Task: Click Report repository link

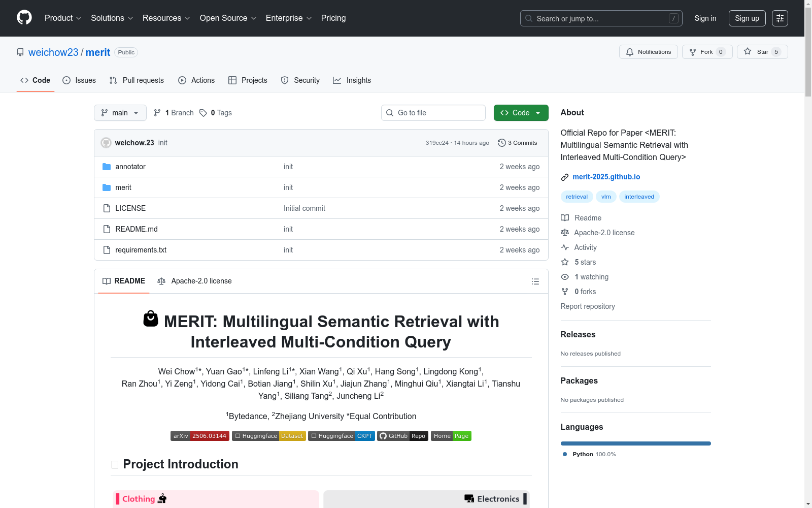Action: (x=588, y=306)
